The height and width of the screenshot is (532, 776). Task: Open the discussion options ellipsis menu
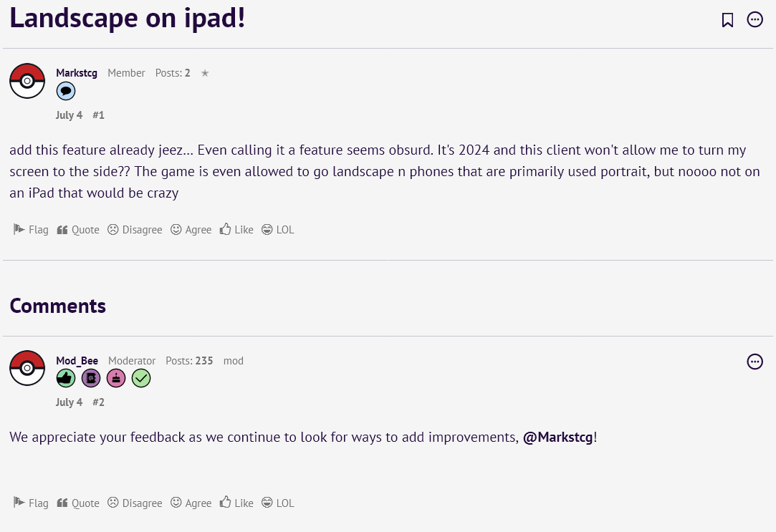tap(755, 20)
